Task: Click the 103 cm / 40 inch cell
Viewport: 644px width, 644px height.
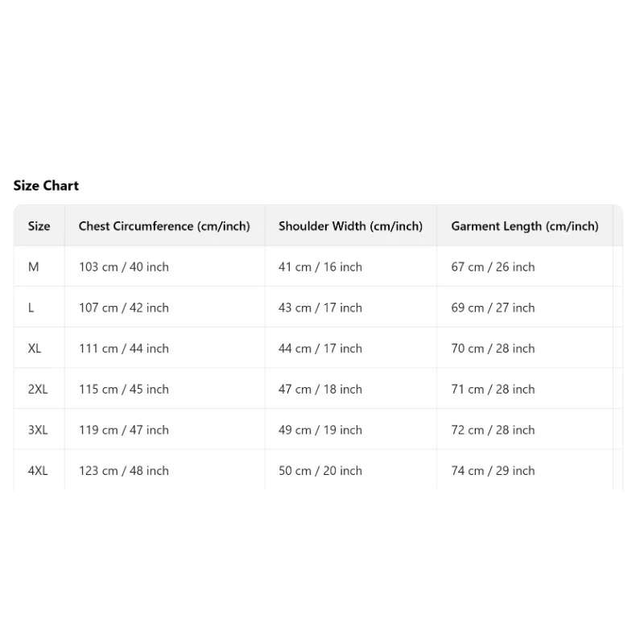Action: tap(124, 266)
